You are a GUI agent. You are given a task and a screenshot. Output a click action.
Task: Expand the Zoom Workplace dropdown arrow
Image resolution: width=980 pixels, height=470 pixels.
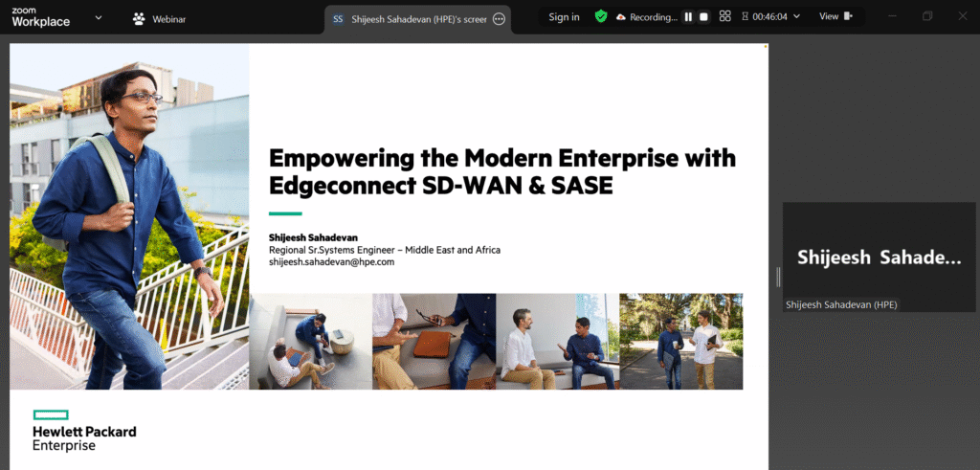(99, 17)
